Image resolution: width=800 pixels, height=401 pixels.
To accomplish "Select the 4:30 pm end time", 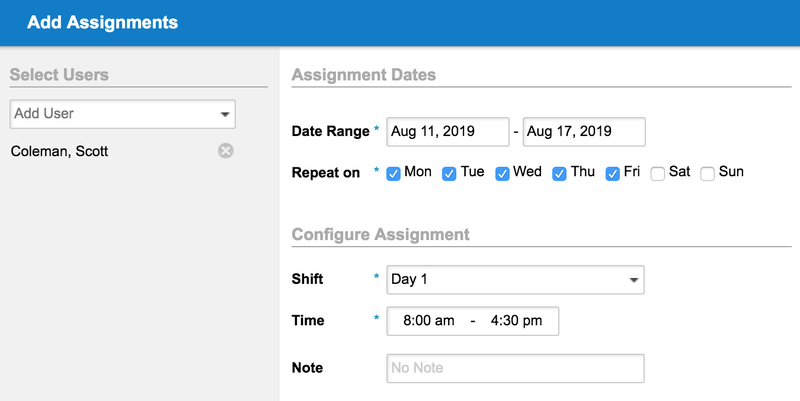I will pos(516,321).
